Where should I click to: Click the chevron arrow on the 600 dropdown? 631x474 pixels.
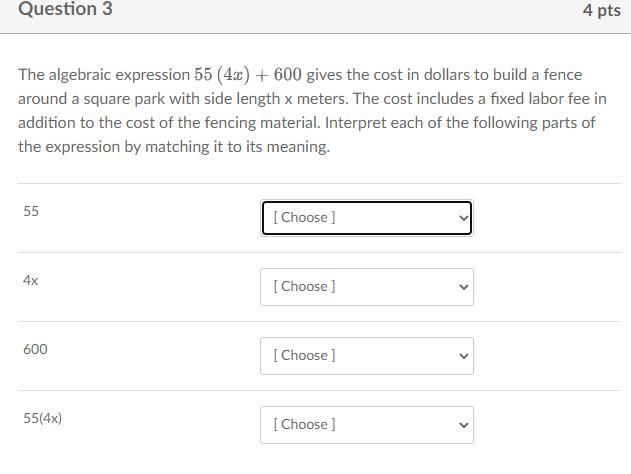[x=463, y=356]
